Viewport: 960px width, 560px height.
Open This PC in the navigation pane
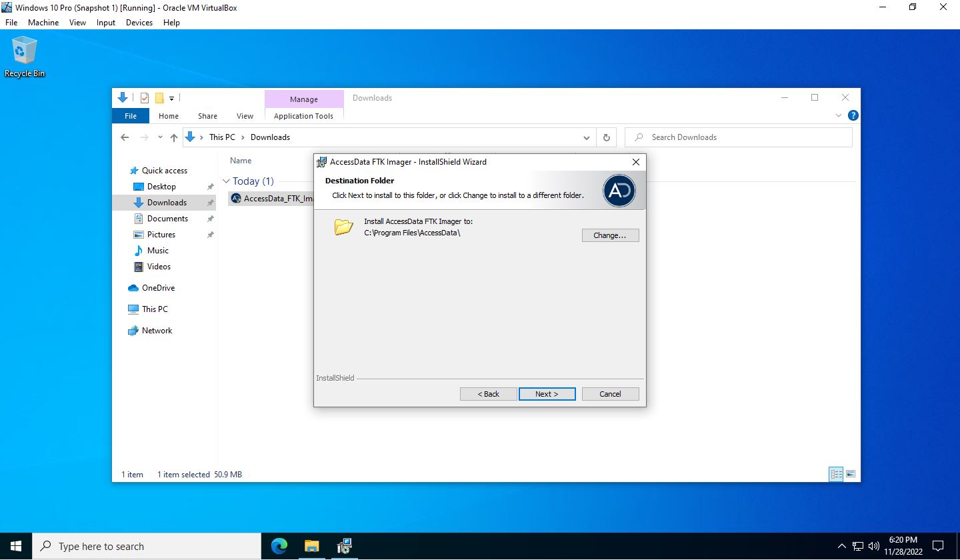tap(155, 309)
